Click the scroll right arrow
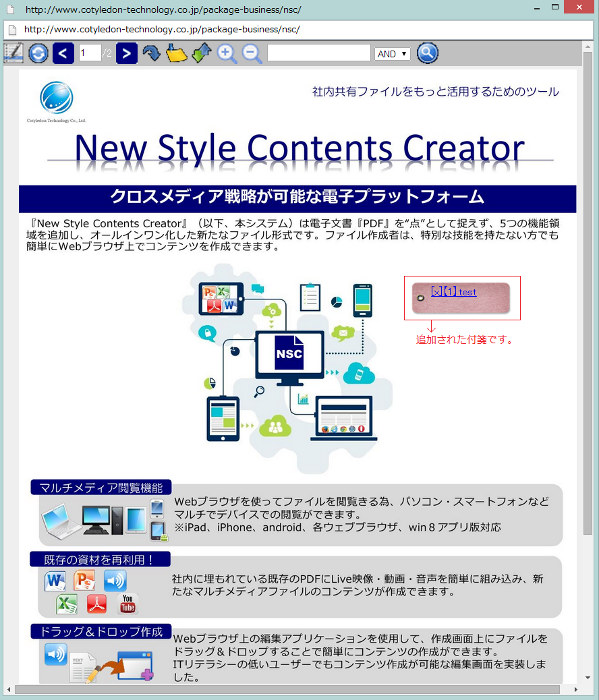This screenshot has height=700, width=599. 576,690
